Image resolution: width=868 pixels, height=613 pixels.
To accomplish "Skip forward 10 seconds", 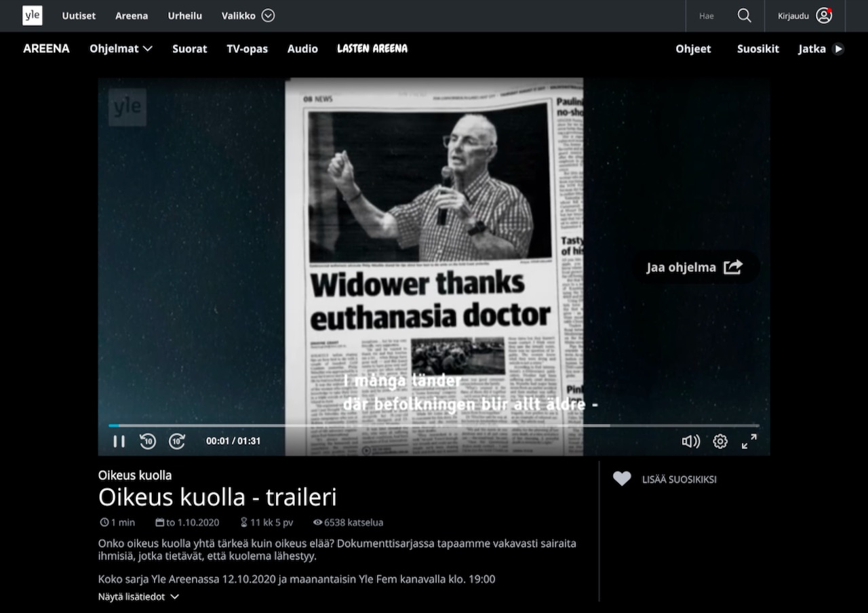I will click(x=177, y=441).
